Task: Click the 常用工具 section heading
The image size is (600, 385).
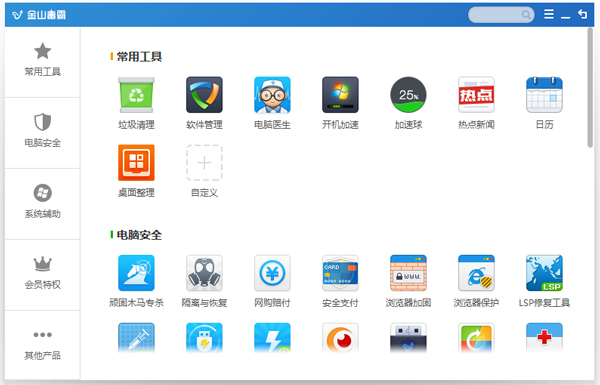Action: (139, 57)
